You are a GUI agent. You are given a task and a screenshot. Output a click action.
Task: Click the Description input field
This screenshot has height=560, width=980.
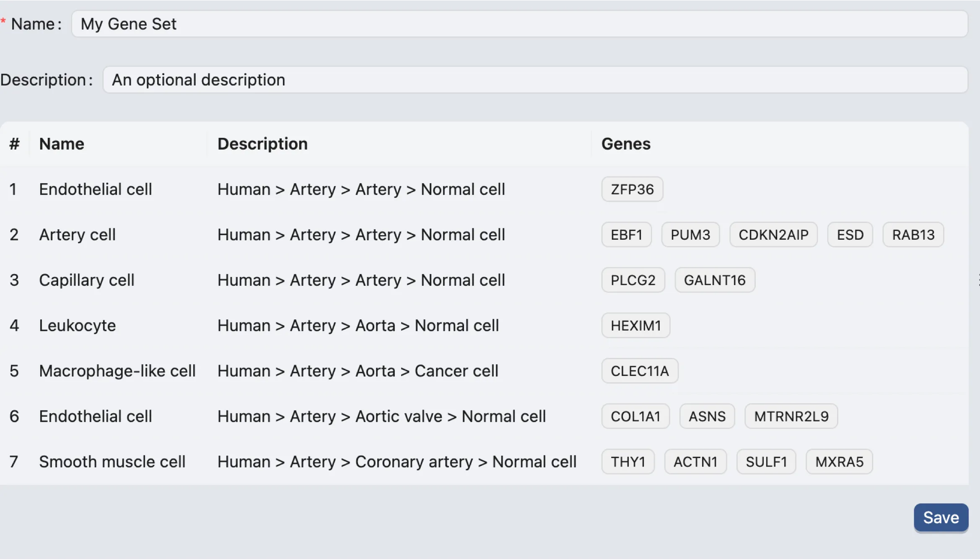coord(535,80)
